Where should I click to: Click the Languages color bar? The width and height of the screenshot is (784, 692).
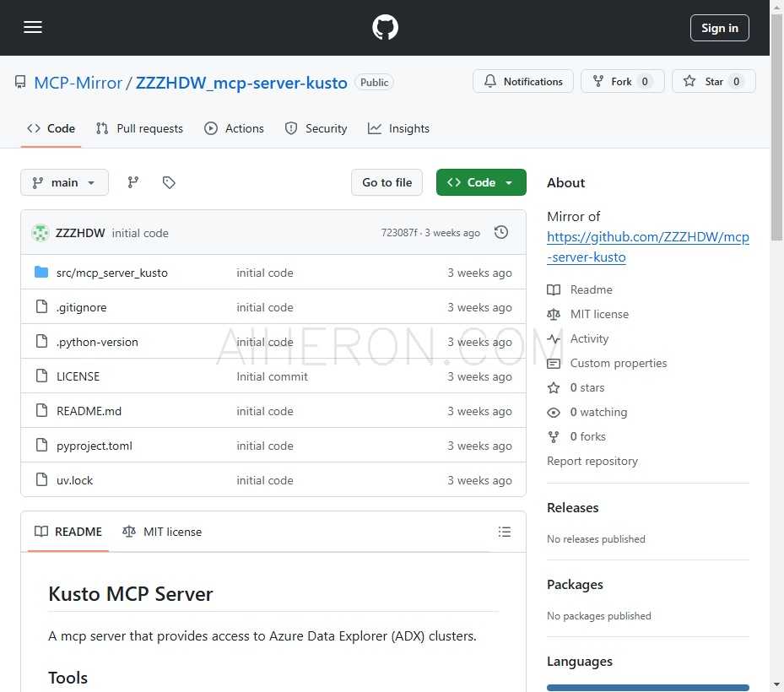[x=648, y=688]
